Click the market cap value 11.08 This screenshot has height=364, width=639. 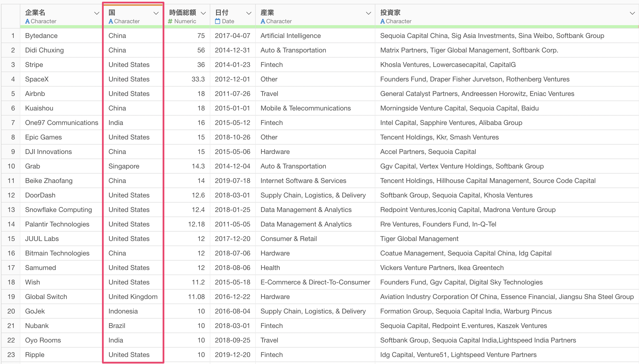187,297
